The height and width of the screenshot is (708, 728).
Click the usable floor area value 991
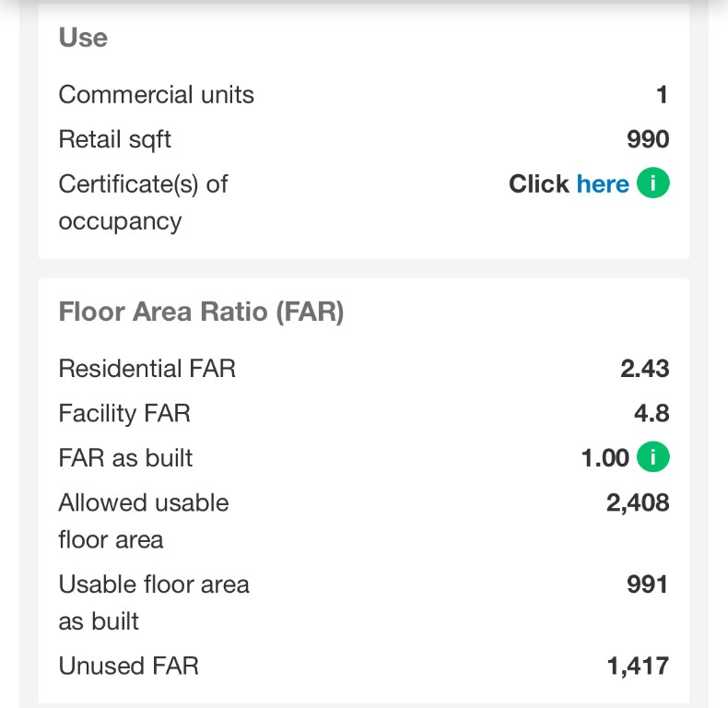[x=647, y=584]
